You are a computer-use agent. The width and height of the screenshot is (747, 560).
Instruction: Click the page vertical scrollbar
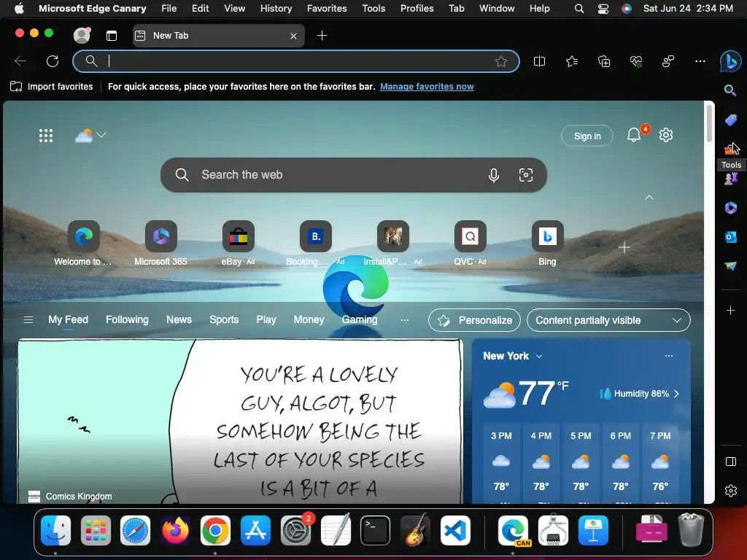pyautogui.click(x=709, y=124)
